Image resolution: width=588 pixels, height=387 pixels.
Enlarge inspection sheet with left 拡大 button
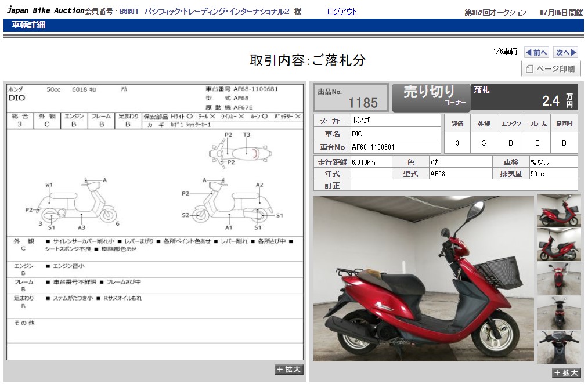[x=288, y=370]
